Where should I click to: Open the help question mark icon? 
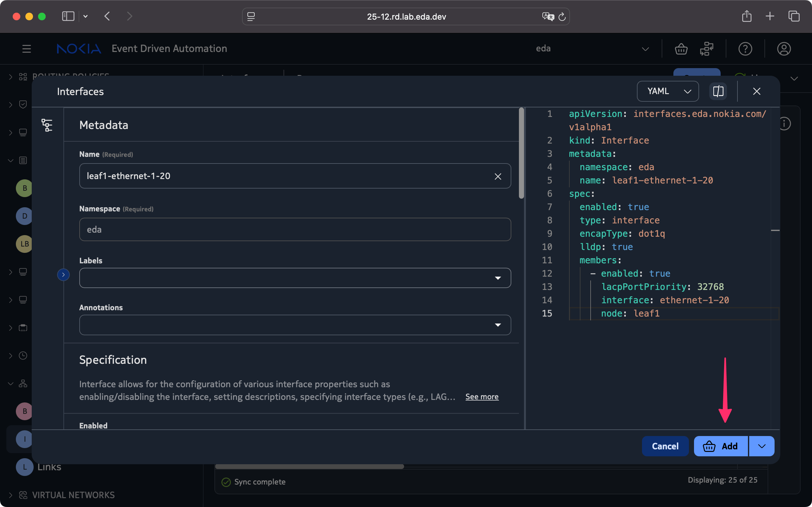coord(745,49)
